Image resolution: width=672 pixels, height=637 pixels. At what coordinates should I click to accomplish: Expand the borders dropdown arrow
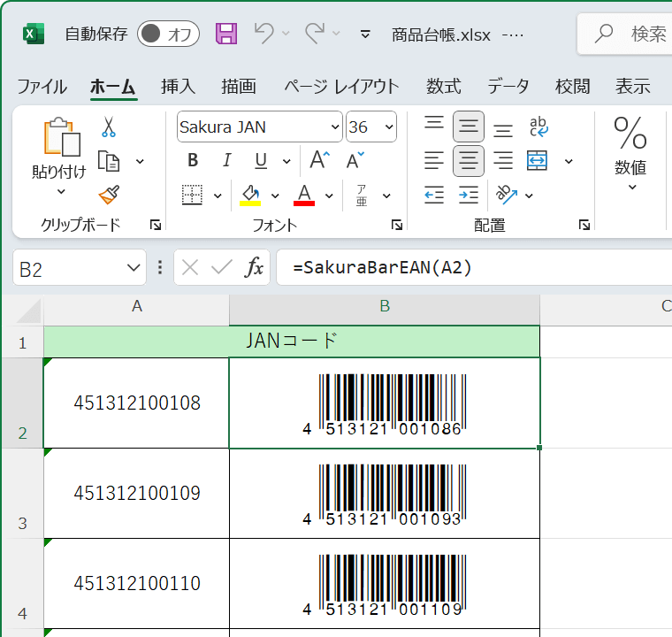pyautogui.click(x=218, y=196)
